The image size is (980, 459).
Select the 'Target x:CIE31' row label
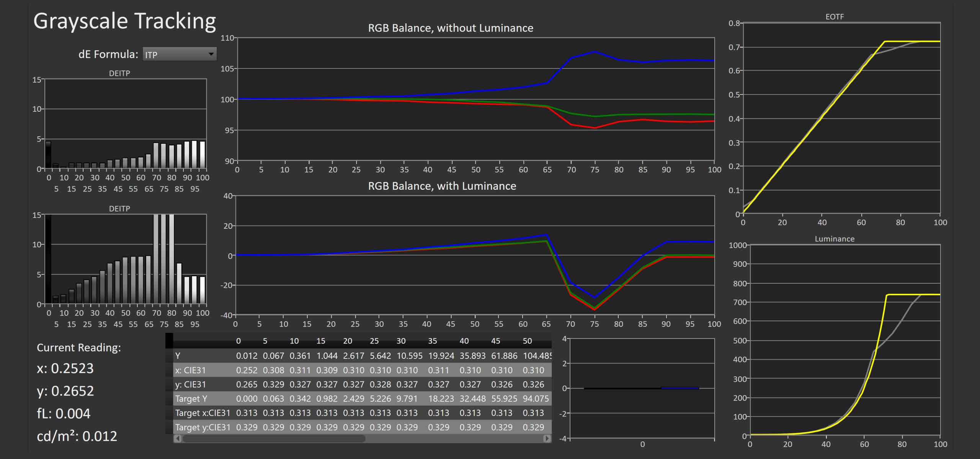(203, 413)
